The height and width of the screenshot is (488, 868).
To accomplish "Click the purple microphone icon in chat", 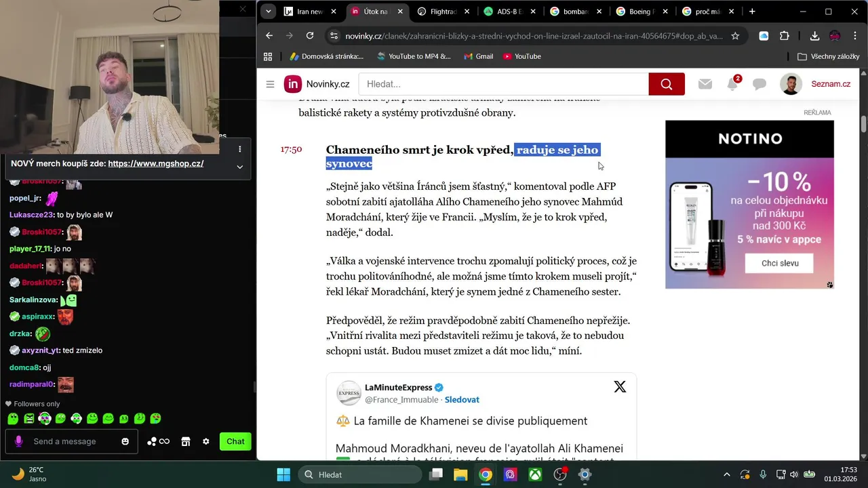I will point(18,441).
